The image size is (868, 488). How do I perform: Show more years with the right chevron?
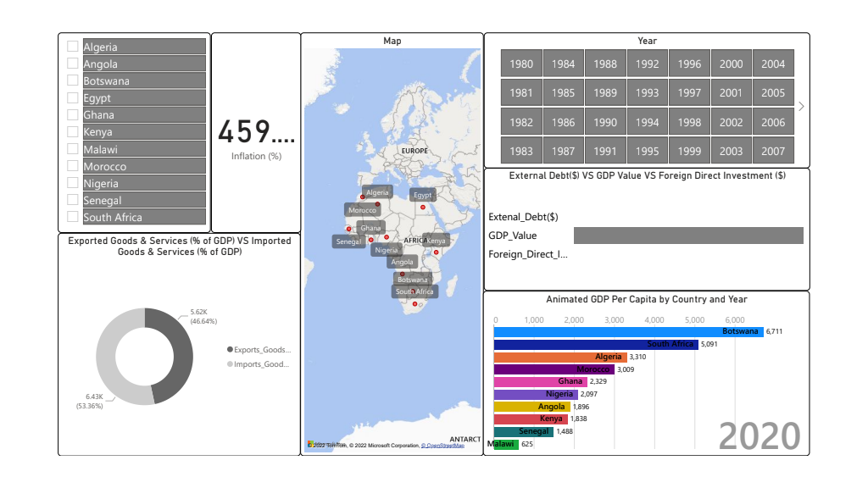[801, 106]
